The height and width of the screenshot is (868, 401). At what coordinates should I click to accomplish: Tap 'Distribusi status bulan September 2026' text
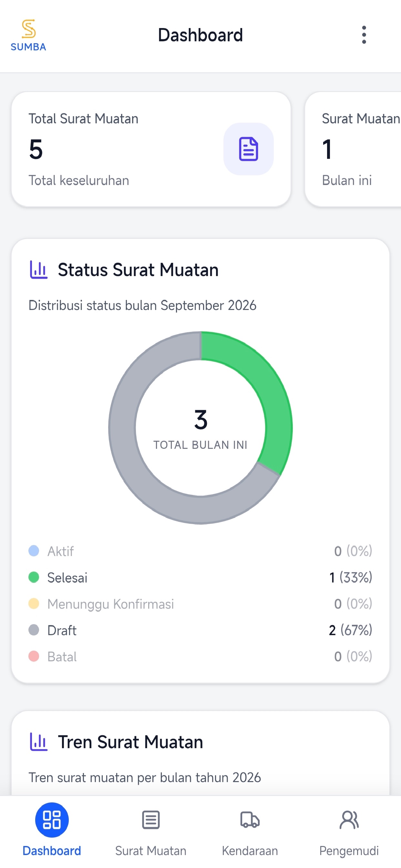(x=142, y=305)
